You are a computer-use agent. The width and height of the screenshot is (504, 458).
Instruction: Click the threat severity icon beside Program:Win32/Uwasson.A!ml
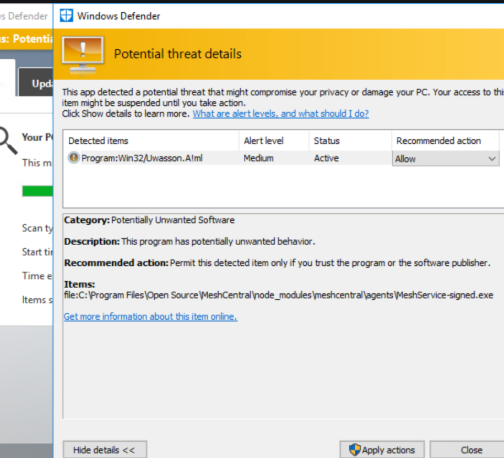pos(73,157)
